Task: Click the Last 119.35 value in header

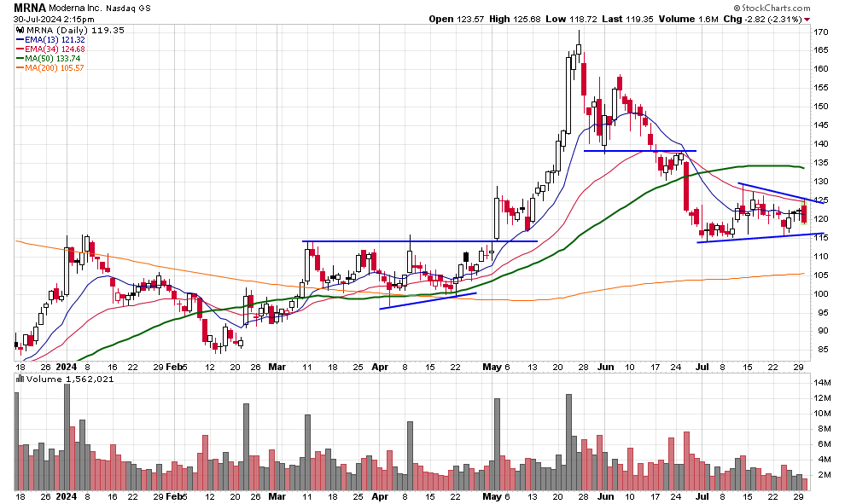Action: 627,20
